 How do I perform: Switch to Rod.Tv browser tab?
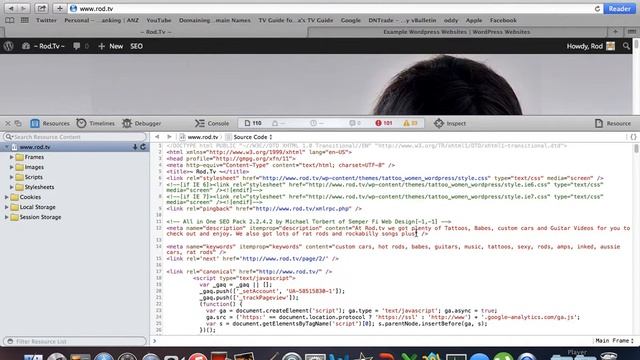[156, 32]
